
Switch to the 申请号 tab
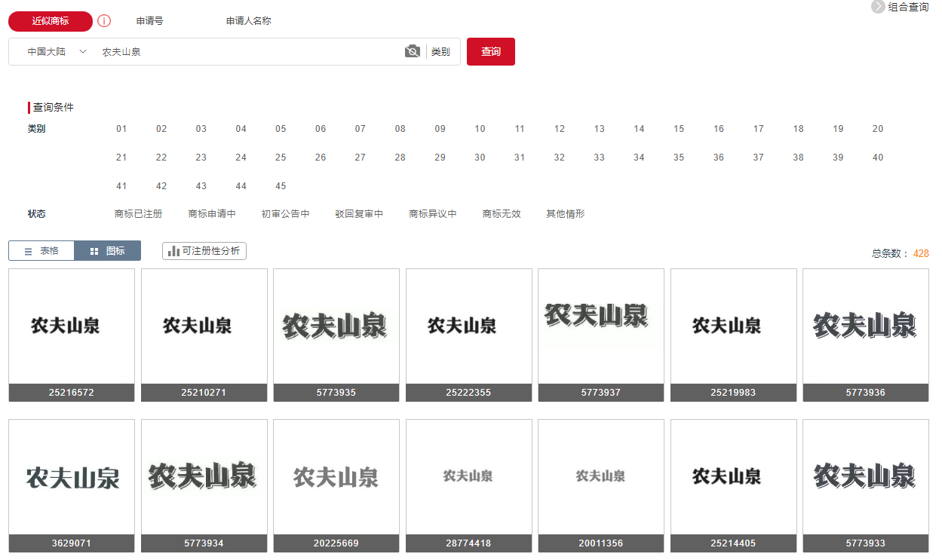click(x=149, y=21)
